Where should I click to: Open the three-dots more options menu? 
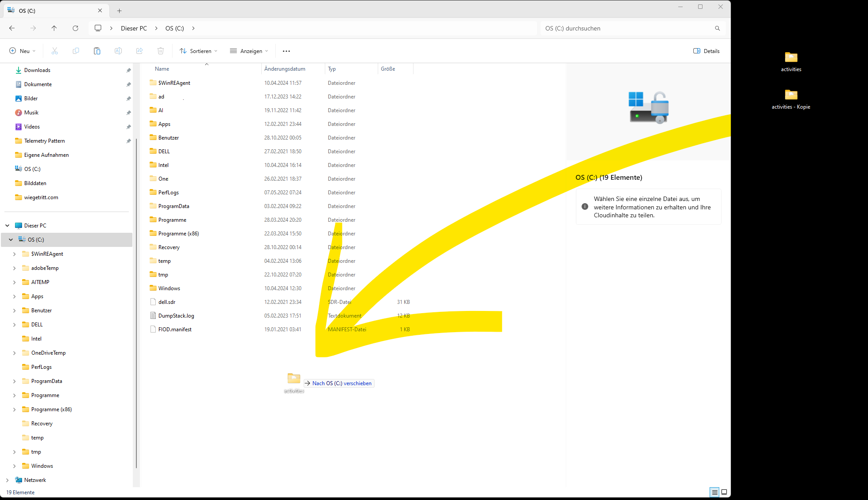(286, 51)
